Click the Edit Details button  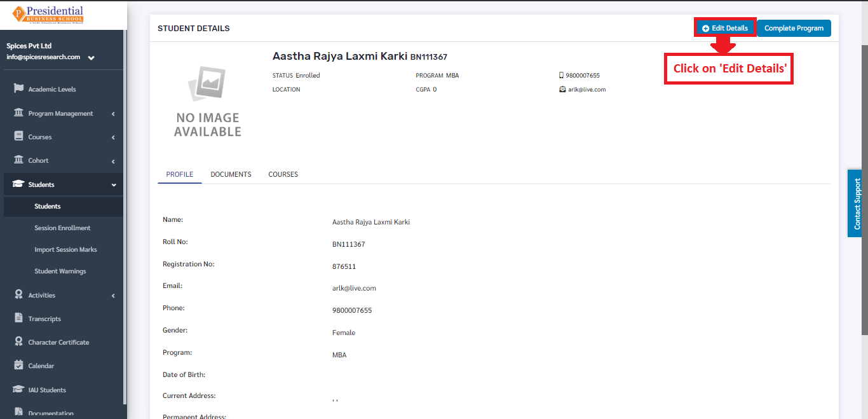(725, 28)
